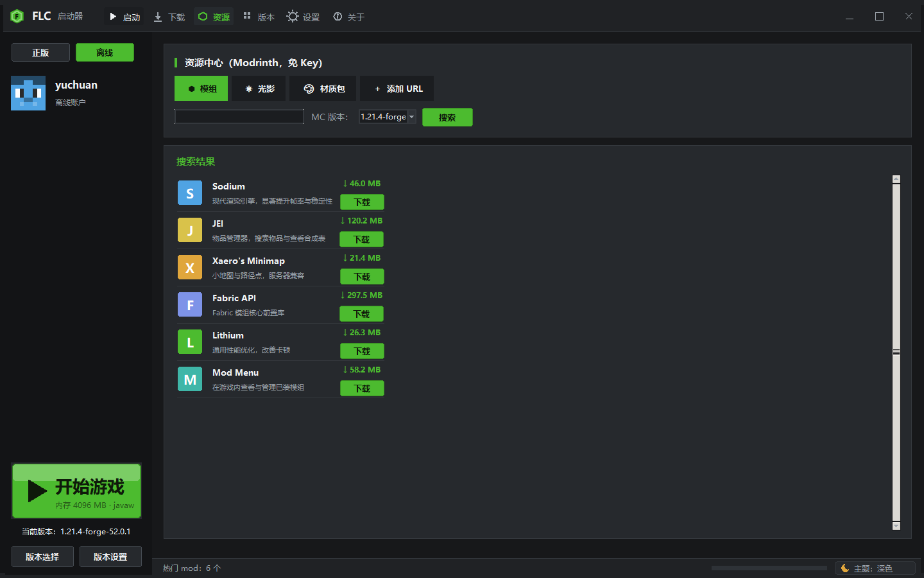Click the FLC hexagon logo icon
924x578 pixels.
17,16
